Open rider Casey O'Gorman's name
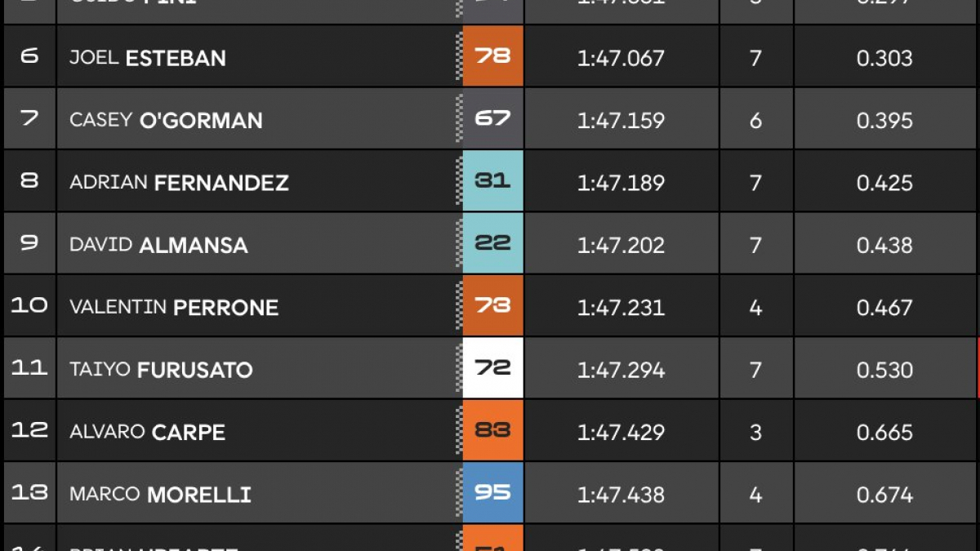 [166, 120]
